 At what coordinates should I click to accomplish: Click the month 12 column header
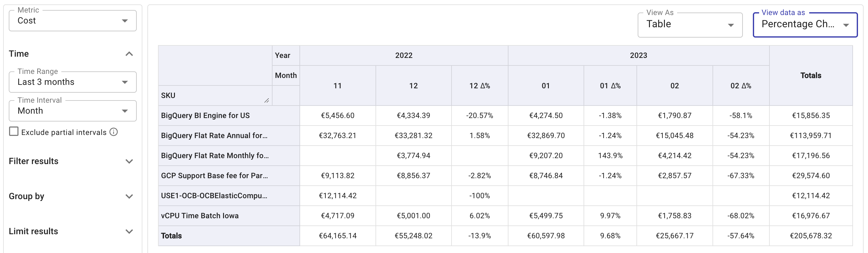pos(413,86)
